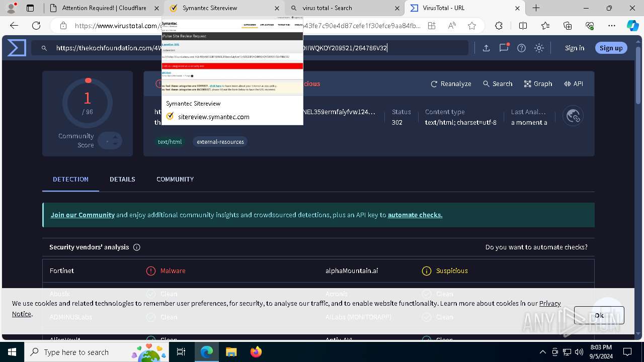
Task: Toggle split screen icon
Action: tap(523, 26)
